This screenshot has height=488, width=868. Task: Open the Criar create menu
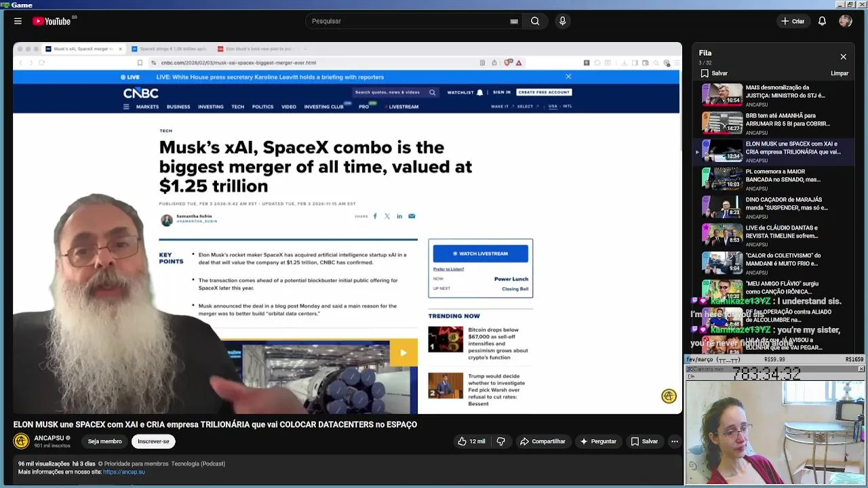[x=792, y=21]
